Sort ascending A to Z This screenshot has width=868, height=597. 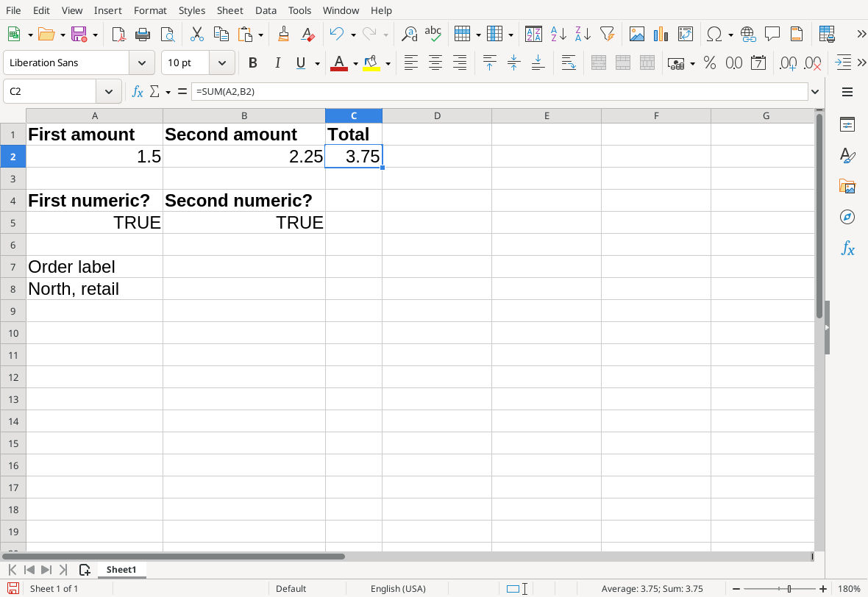coord(558,35)
